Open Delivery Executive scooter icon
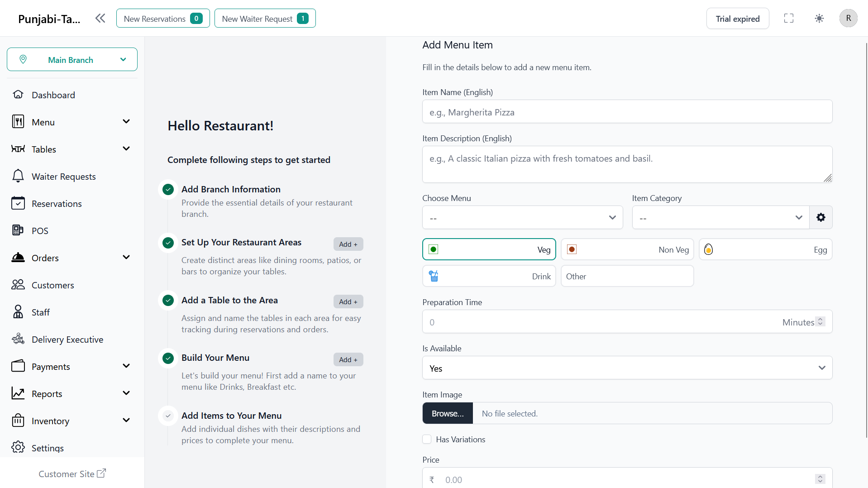 (18, 339)
